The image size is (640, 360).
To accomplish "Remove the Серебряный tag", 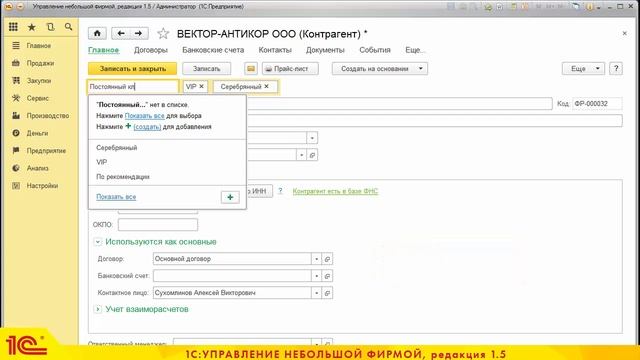I will tap(267, 87).
